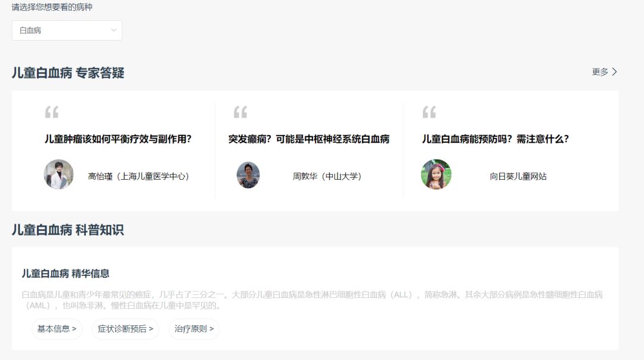Click the 向日葵儿童网站 avatar image
The width and height of the screenshot is (644, 360).
(436, 176)
